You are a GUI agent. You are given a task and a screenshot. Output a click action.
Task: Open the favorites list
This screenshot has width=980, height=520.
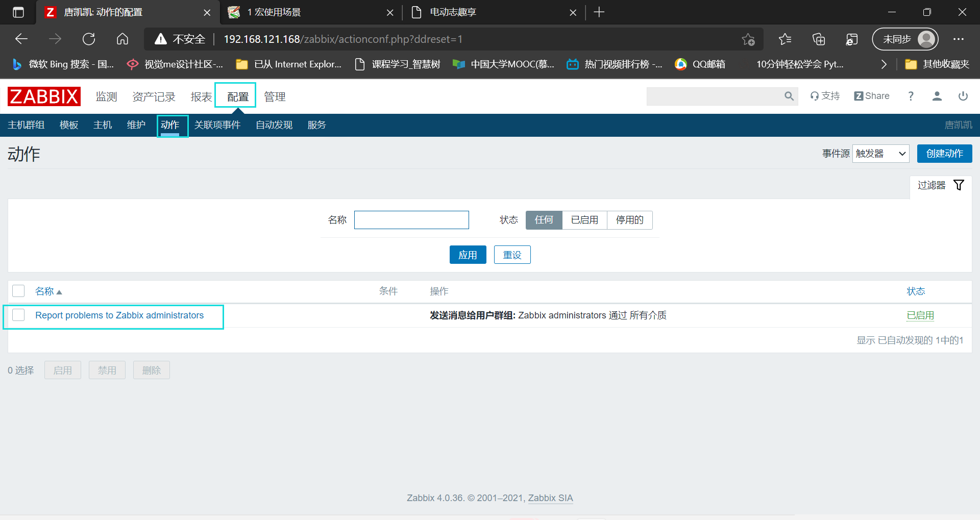click(x=785, y=39)
